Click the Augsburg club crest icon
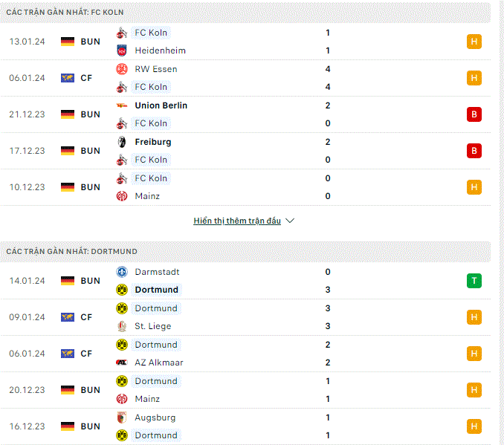504x445 pixels. [122, 418]
